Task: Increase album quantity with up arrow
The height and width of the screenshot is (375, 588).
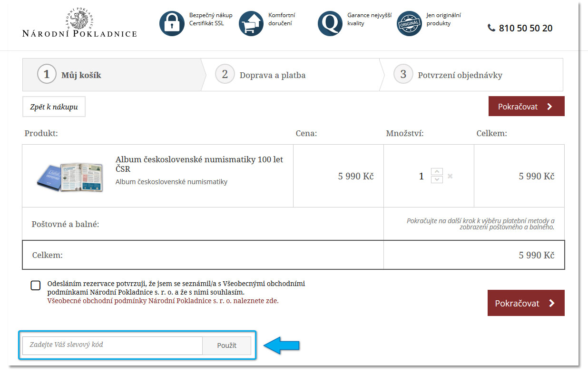Action: [x=437, y=172]
